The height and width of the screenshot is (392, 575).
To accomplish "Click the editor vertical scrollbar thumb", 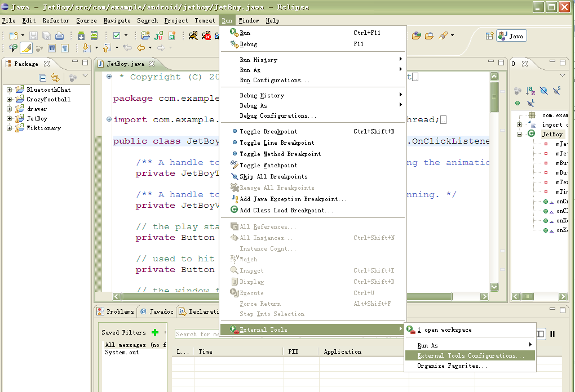I will [x=494, y=97].
